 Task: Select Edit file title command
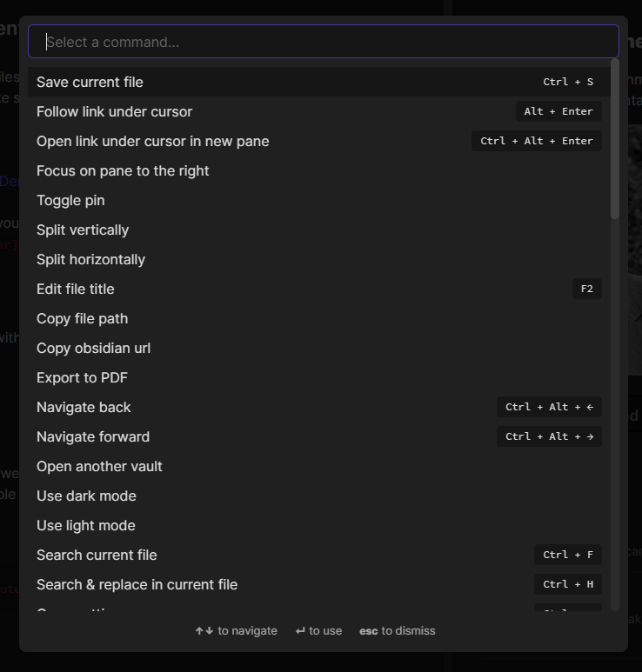(x=76, y=289)
